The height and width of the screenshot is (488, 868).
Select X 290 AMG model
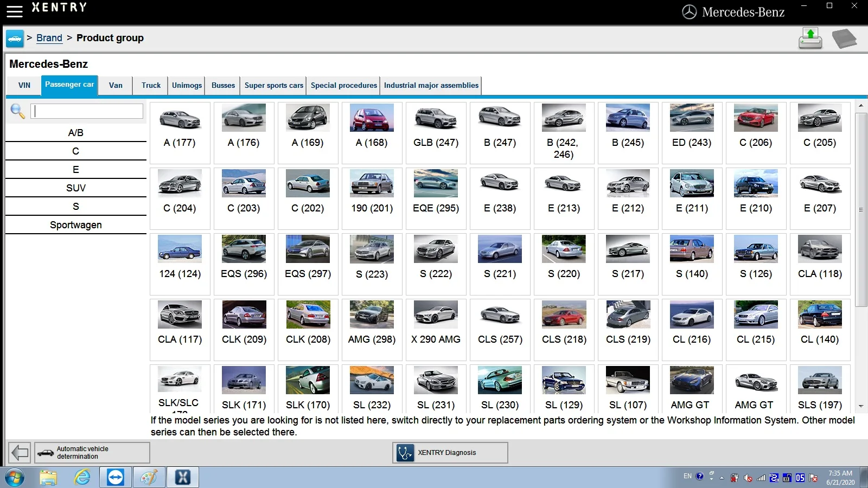click(x=436, y=330)
